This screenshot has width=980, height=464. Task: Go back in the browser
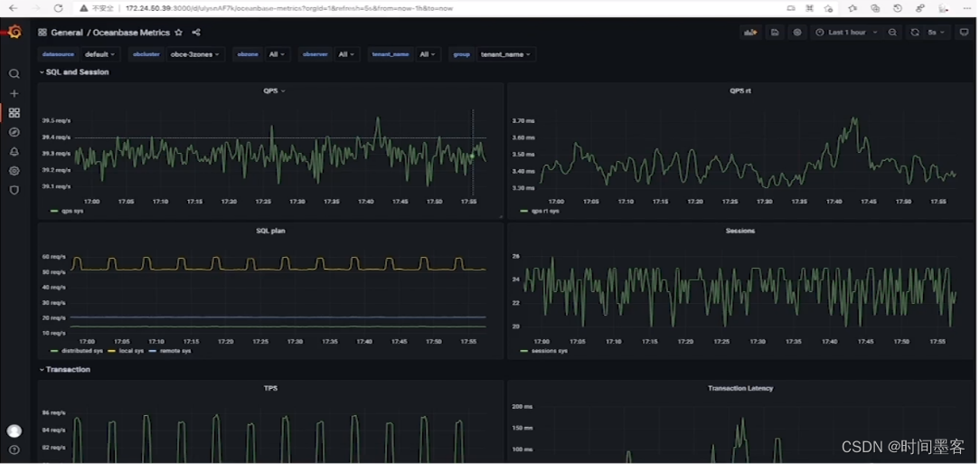click(x=14, y=8)
